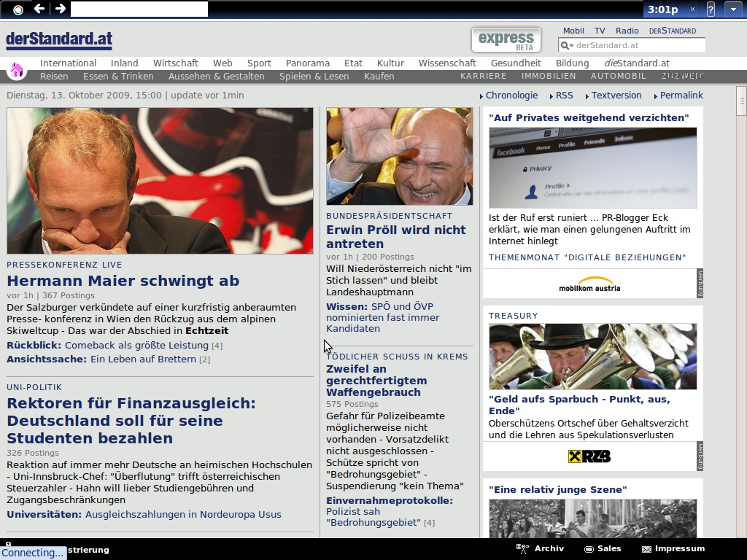Open "Comeback als größte Leistung" link
Image resolution: width=747 pixels, height=560 pixels.
pos(136,345)
